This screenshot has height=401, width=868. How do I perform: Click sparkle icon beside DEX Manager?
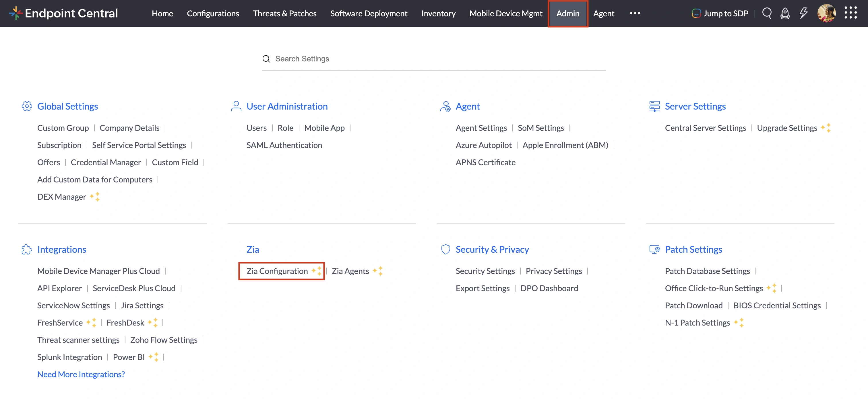(x=95, y=197)
